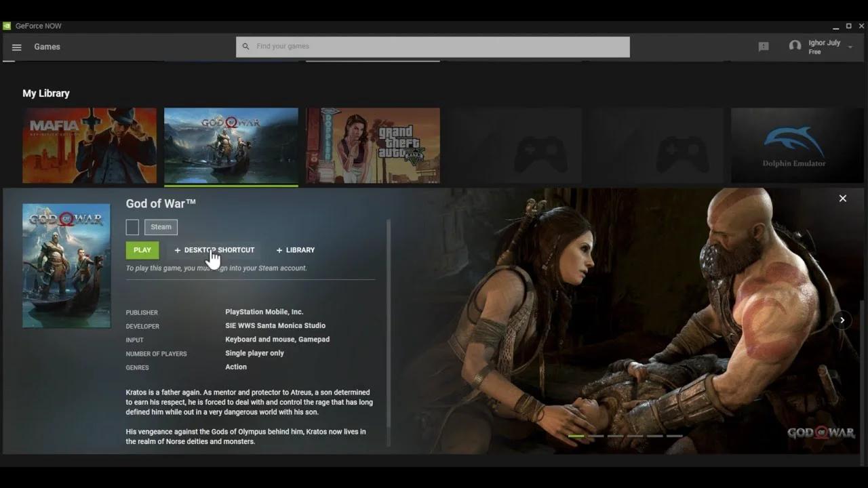Add God of War desktop shortcut
This screenshot has height=488, width=868.
214,250
